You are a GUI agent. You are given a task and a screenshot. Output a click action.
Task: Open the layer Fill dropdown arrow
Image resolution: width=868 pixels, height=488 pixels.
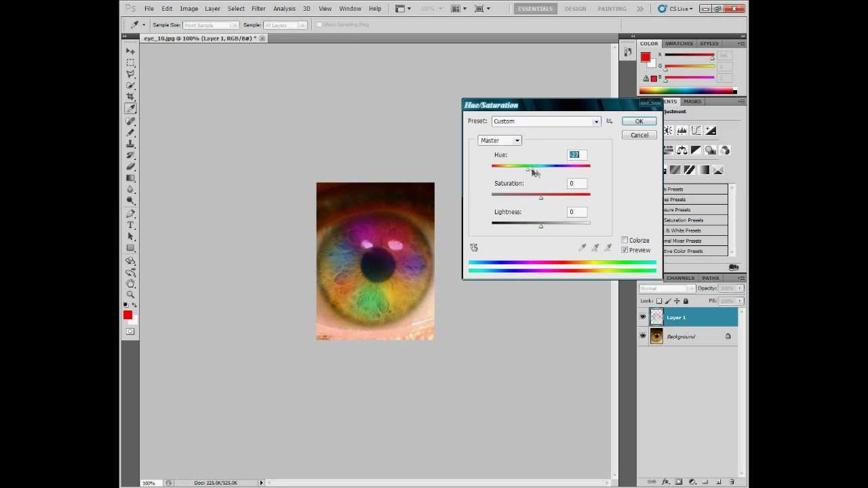pos(740,301)
